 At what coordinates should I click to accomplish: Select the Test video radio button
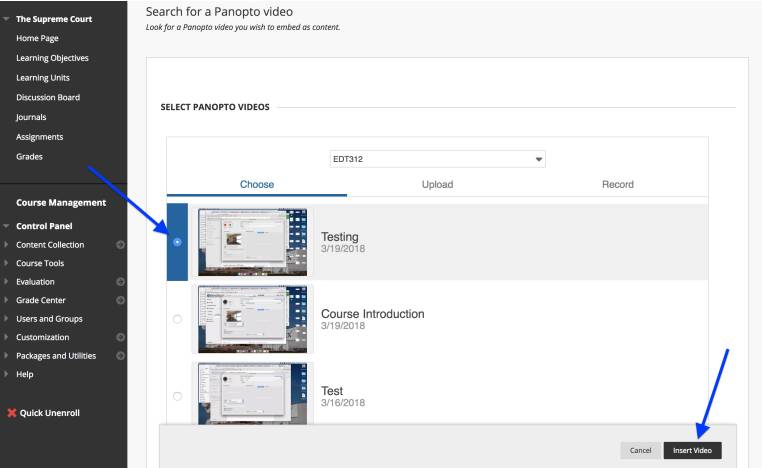click(177, 397)
